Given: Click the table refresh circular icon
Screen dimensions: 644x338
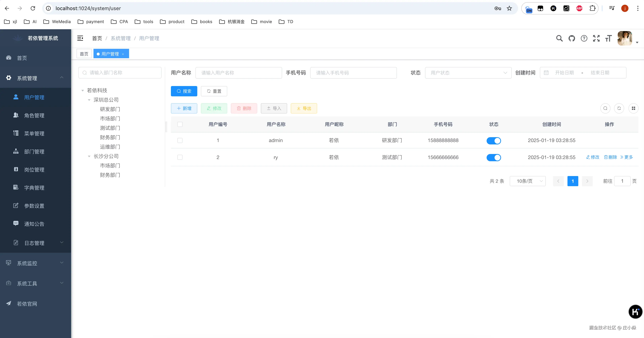Looking at the screenshot, I should click(x=619, y=108).
